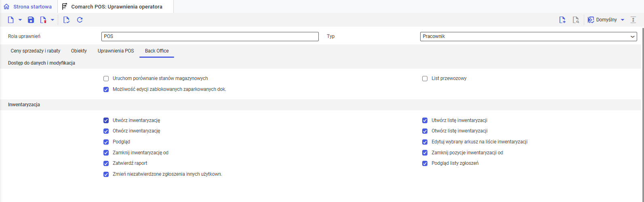Click the delete document icon

(43, 20)
